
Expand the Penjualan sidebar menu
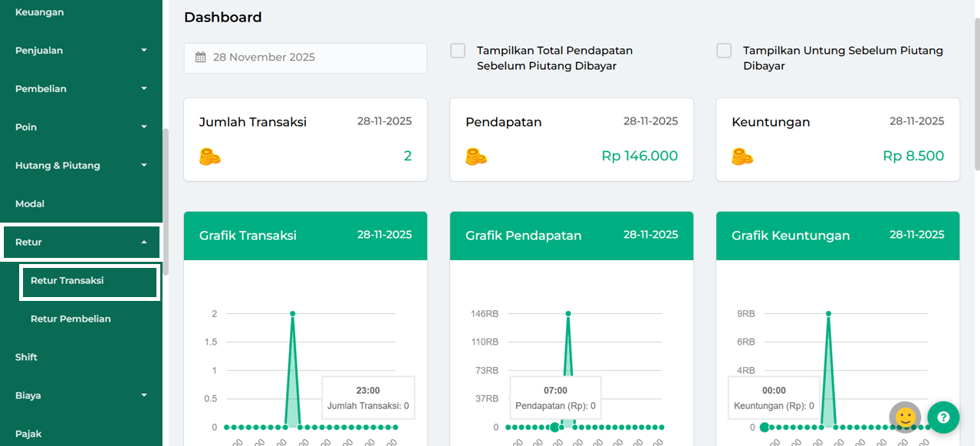click(81, 51)
